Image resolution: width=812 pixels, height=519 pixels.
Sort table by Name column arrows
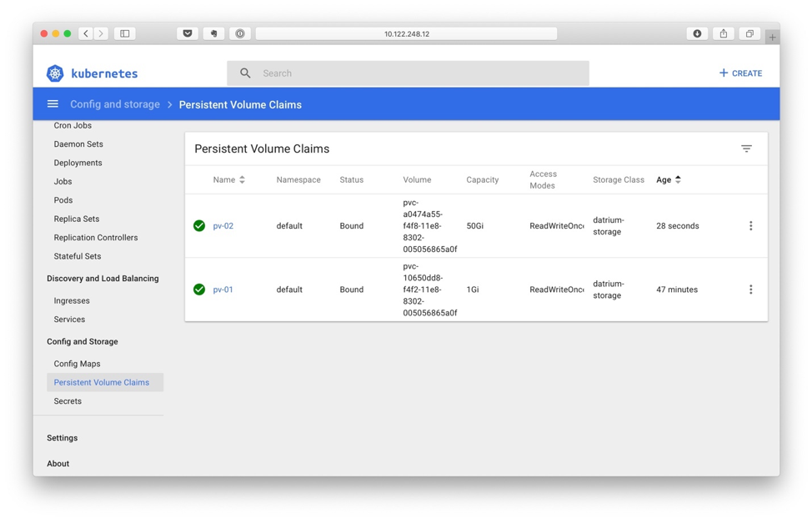coord(242,180)
